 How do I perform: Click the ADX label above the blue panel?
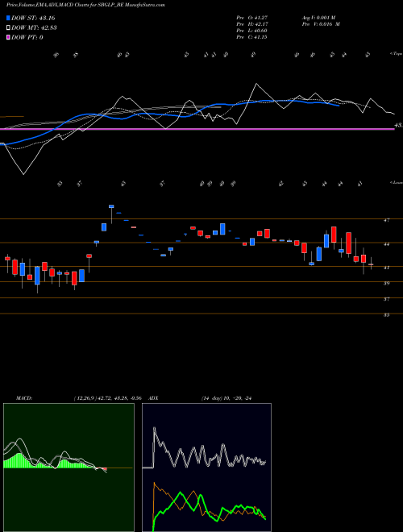pyautogui.click(x=154, y=398)
